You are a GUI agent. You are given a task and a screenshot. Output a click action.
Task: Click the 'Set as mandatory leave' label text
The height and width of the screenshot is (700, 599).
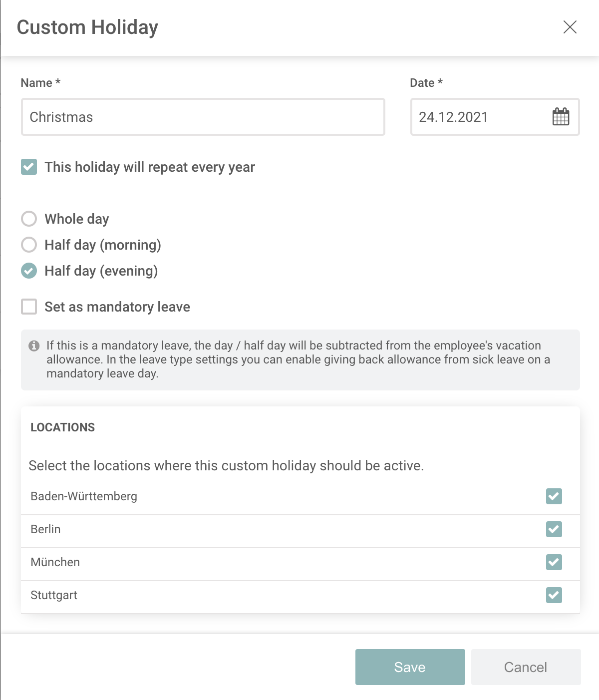(117, 307)
